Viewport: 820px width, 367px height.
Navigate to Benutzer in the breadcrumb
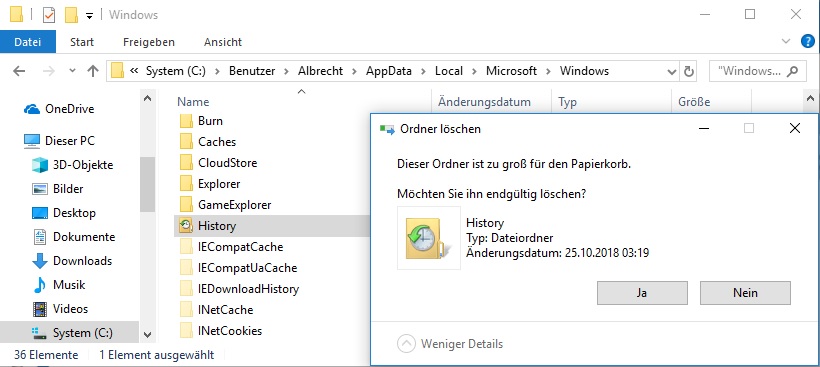pos(252,71)
